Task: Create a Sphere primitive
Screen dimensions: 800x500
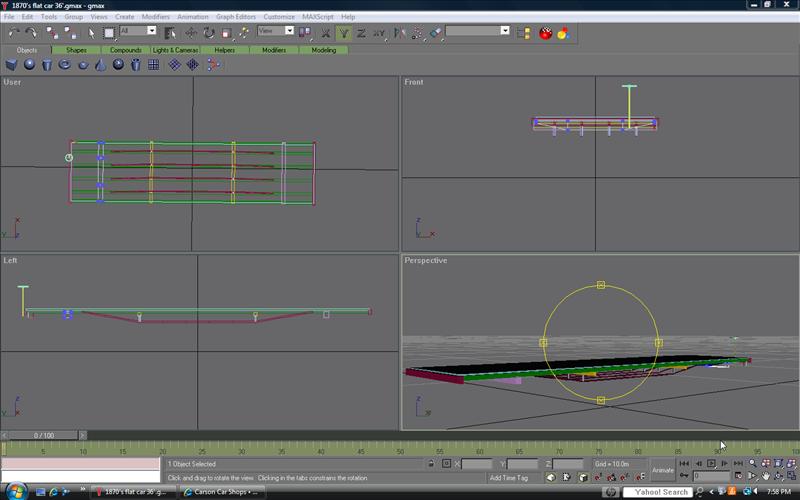Action: tap(29, 64)
